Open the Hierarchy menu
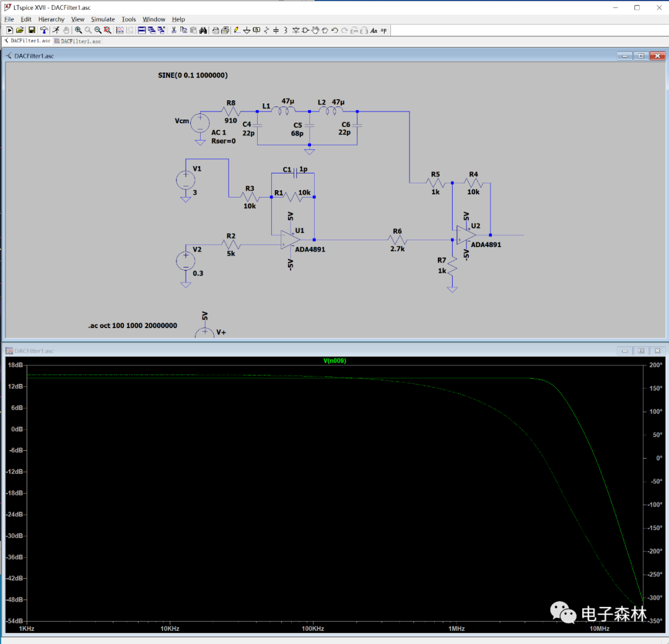The width and height of the screenshot is (669, 644). (51, 19)
